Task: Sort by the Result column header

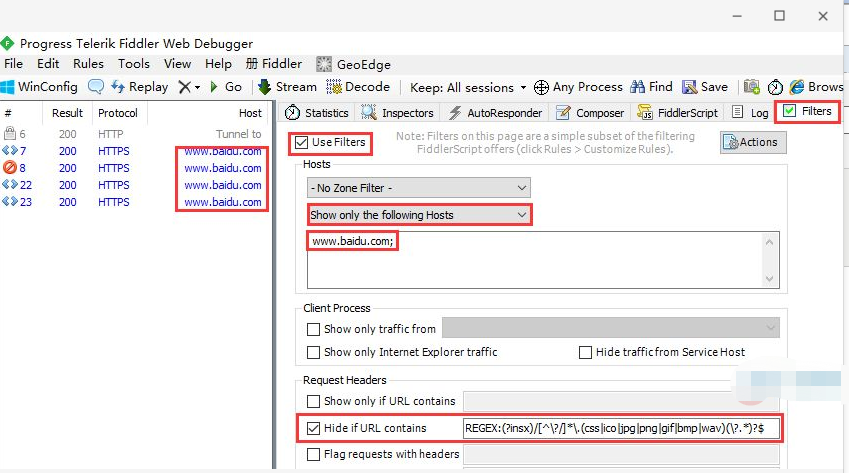Action: click(67, 113)
